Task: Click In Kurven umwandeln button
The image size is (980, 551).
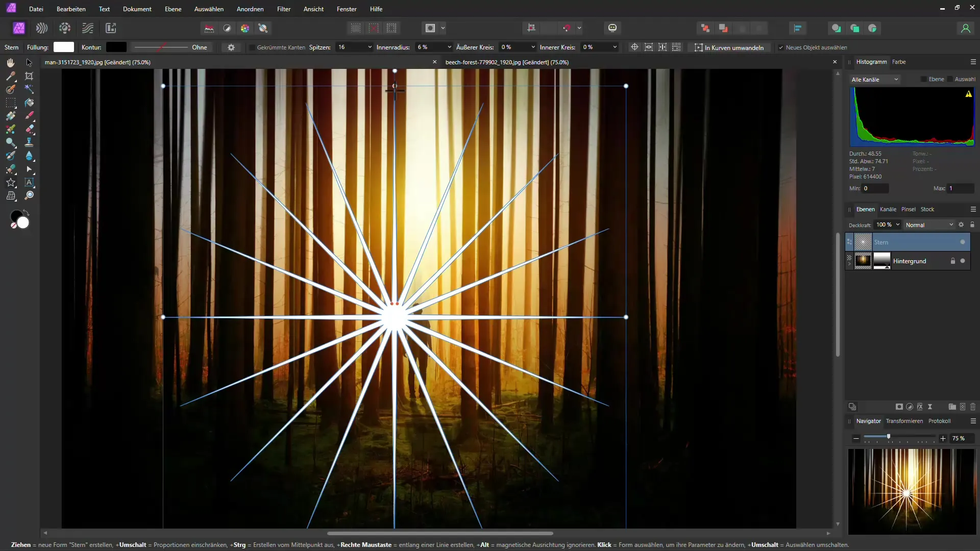Action: tap(729, 47)
